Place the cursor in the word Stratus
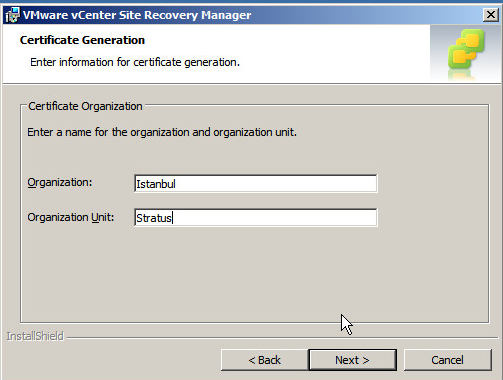The width and height of the screenshot is (503, 380). [x=154, y=218]
